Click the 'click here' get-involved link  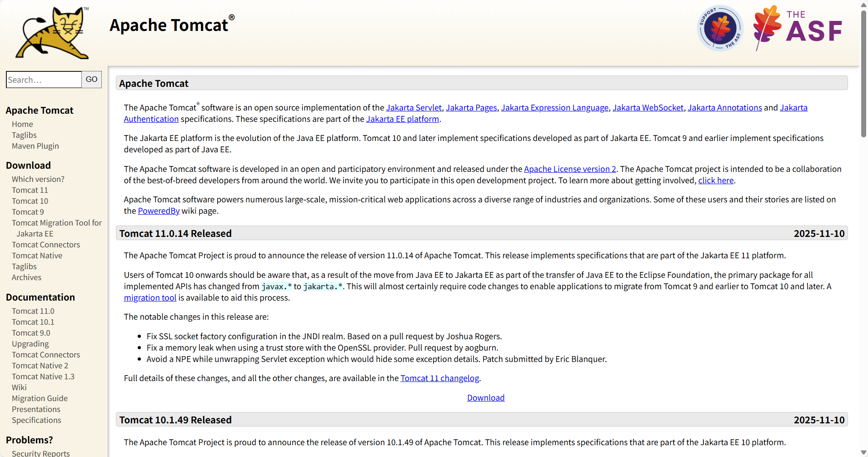tap(716, 181)
